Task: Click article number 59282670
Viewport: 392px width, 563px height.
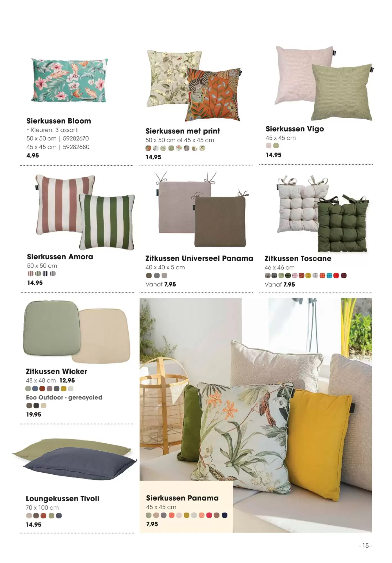Action: (76, 138)
